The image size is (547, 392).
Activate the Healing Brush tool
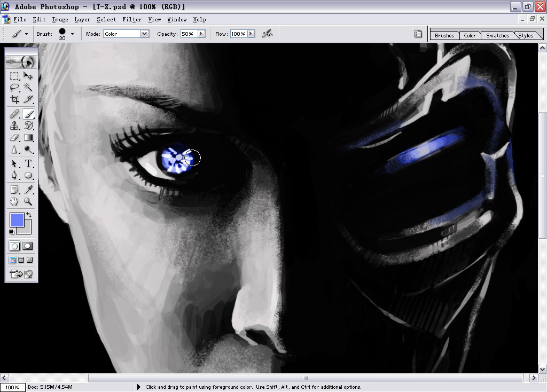(x=14, y=114)
